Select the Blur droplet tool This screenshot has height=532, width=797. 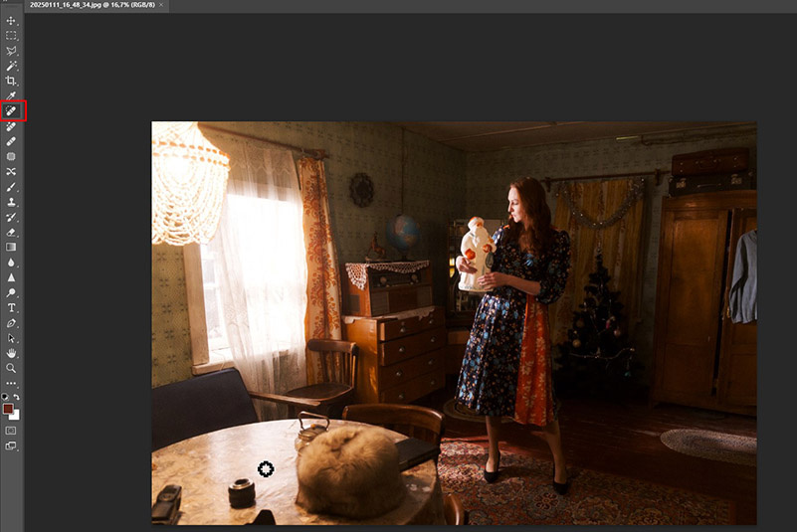point(11,263)
